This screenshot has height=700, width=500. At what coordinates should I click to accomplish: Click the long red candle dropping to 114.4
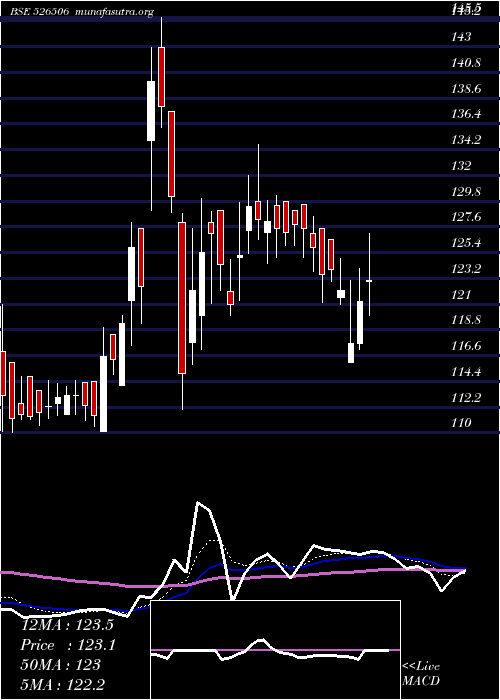pos(182,298)
